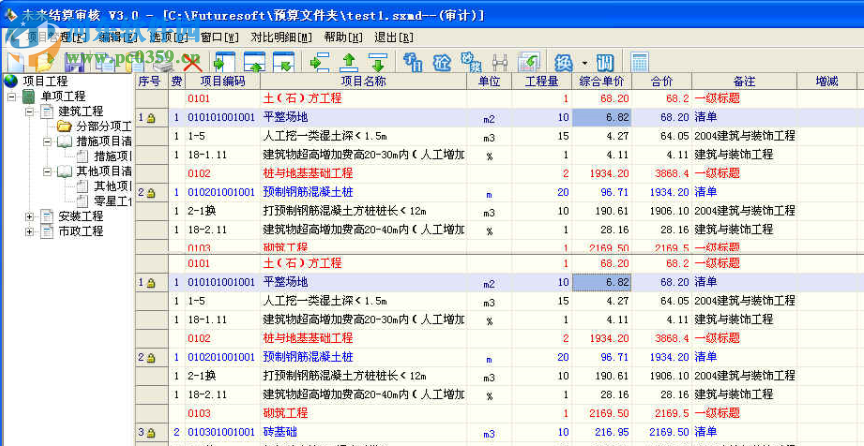
Task: Click the save floppy disk toolbar icon
Action: 75,62
